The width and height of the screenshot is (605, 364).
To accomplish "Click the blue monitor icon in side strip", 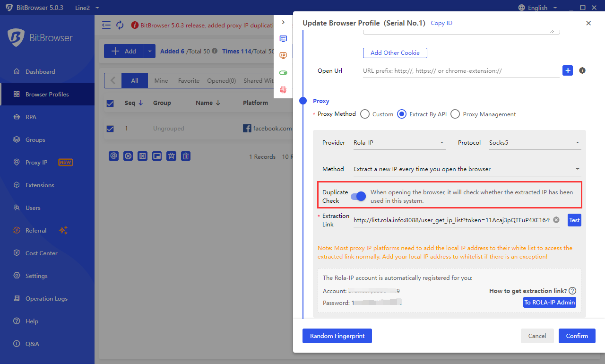I will 283,39.
